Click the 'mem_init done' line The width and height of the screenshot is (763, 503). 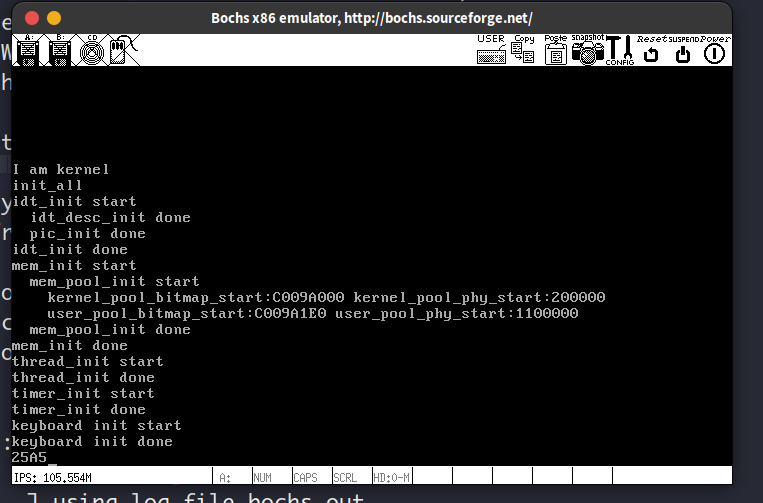point(70,346)
